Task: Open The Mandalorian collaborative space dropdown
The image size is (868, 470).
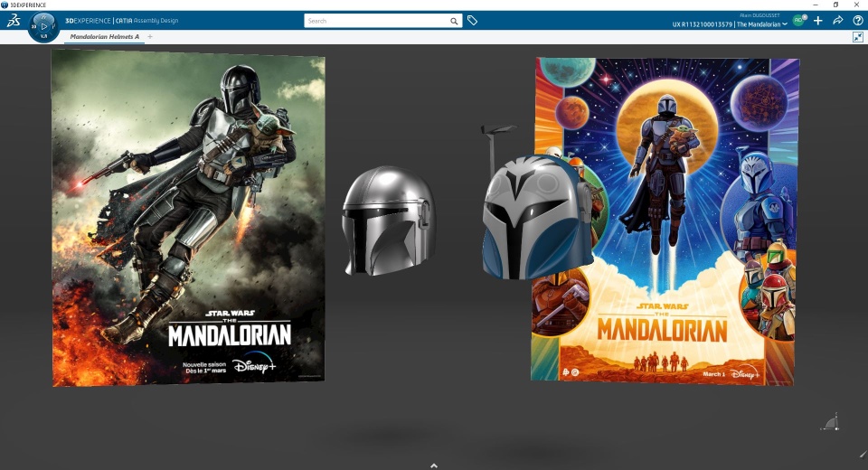Action: (x=762, y=24)
